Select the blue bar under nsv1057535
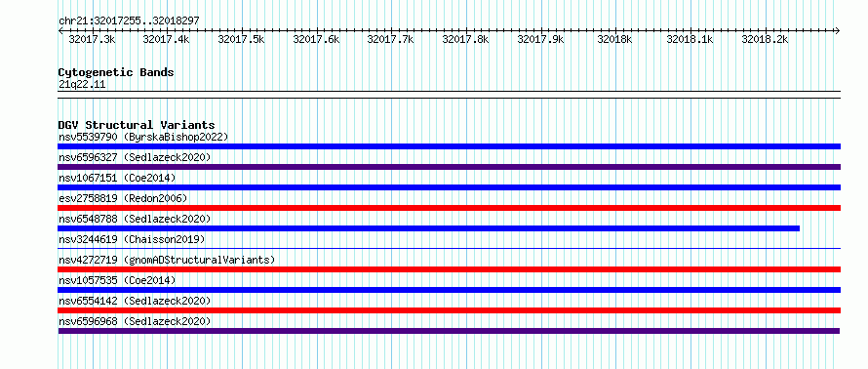868x369 pixels. (449, 290)
